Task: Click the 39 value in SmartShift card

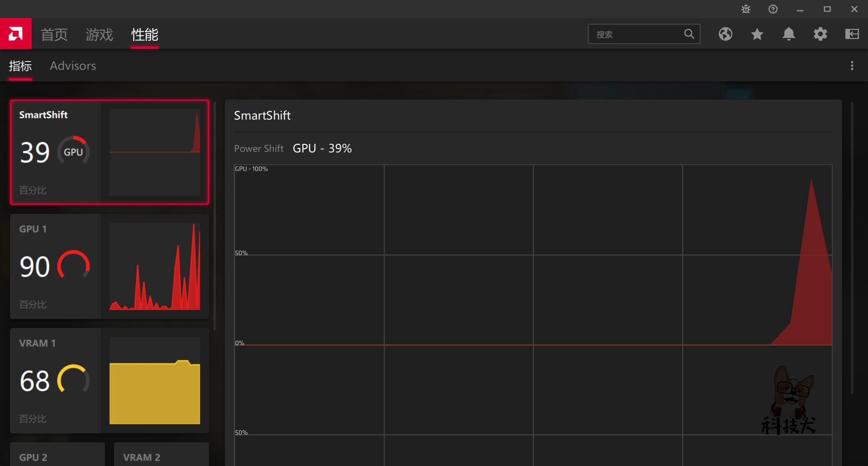Action: point(35,152)
